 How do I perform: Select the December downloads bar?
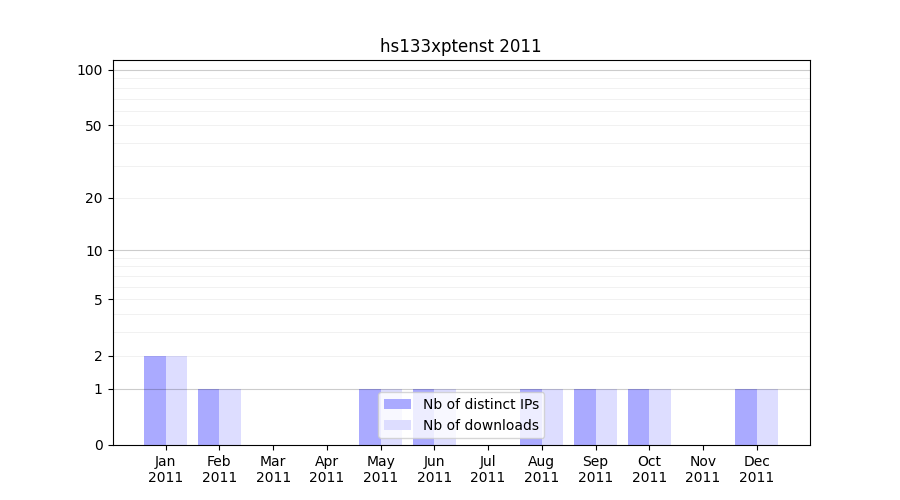(767, 417)
